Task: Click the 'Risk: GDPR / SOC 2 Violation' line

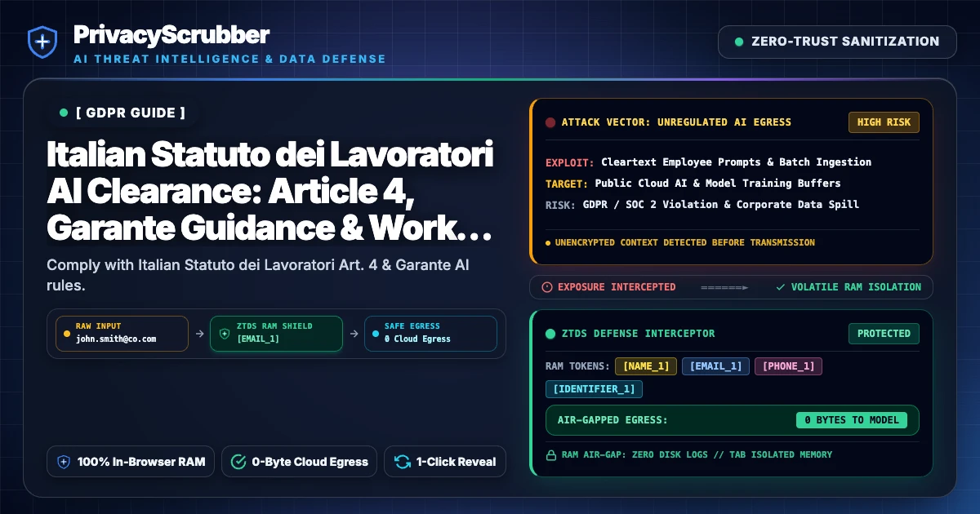Action: tap(702, 205)
